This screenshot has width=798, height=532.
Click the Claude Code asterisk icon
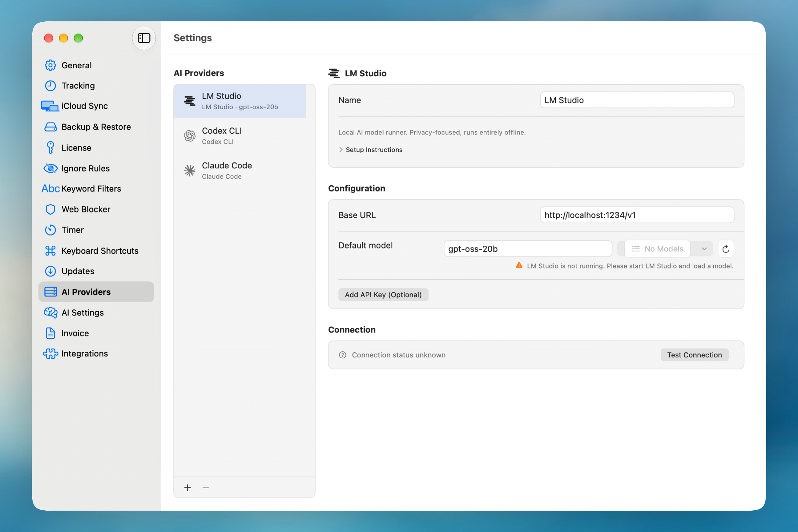[x=190, y=171]
